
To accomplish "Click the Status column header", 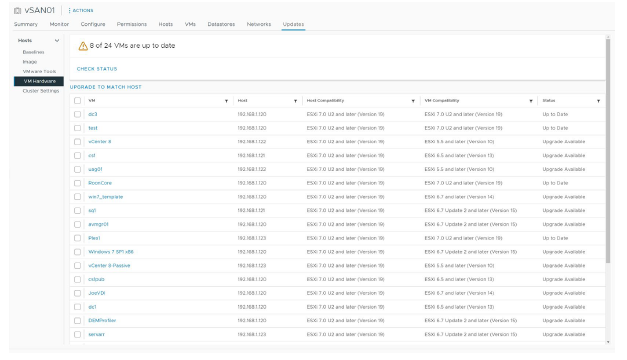I will [549, 101].
